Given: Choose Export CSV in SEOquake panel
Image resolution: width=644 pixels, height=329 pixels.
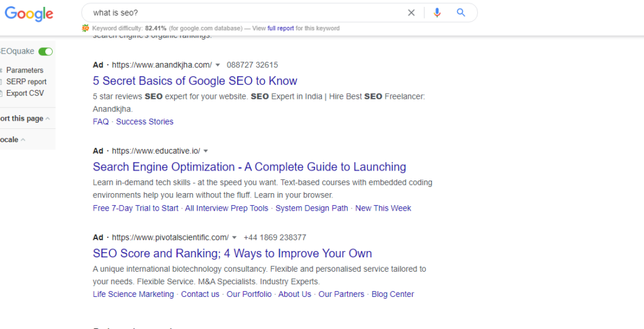Looking at the screenshot, I should tap(25, 93).
